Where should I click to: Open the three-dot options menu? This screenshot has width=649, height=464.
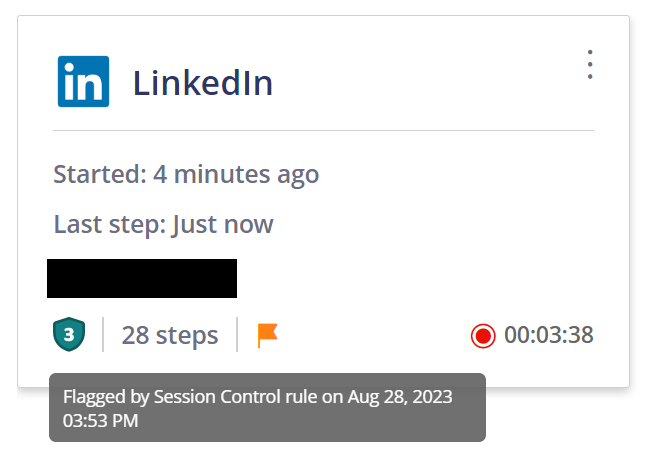point(590,64)
